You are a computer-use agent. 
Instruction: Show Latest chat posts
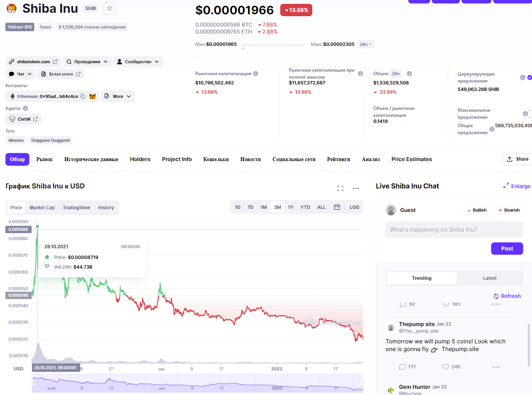pos(490,278)
